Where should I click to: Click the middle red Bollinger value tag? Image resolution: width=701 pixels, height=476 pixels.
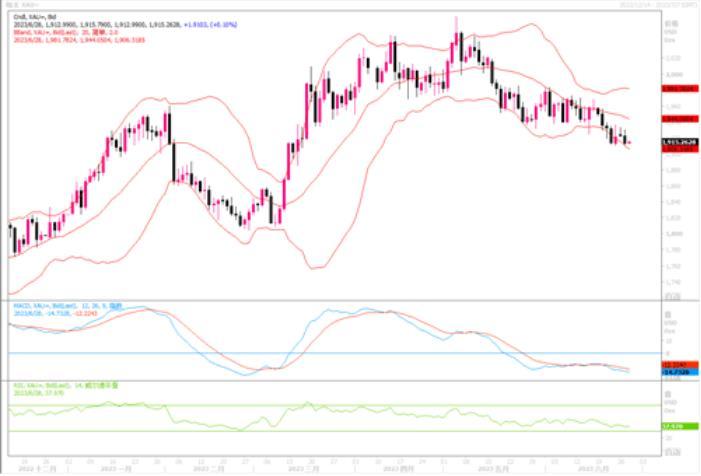(680, 118)
